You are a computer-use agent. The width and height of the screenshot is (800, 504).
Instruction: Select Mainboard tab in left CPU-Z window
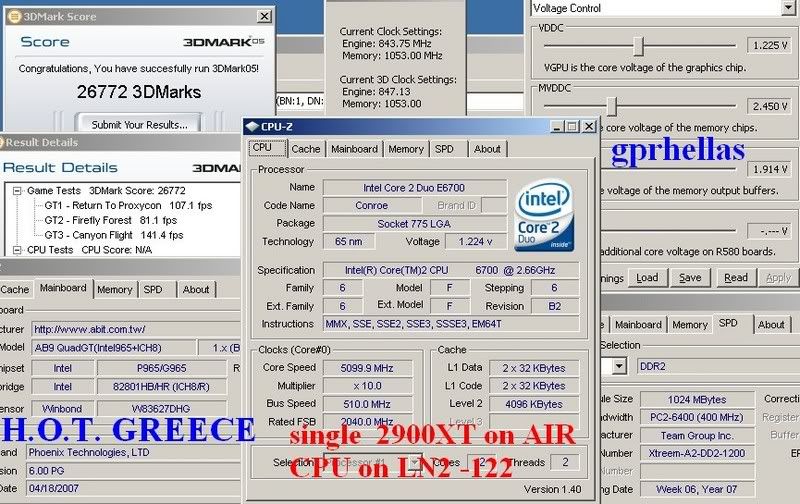tap(63, 288)
